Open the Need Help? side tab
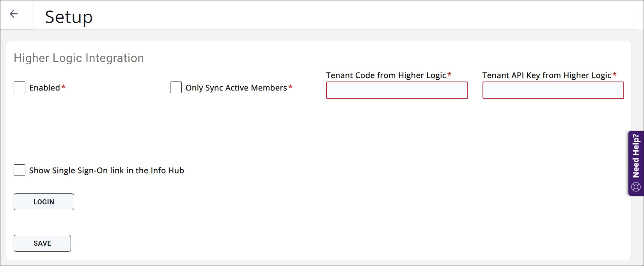This screenshot has height=266, width=644. point(636,156)
